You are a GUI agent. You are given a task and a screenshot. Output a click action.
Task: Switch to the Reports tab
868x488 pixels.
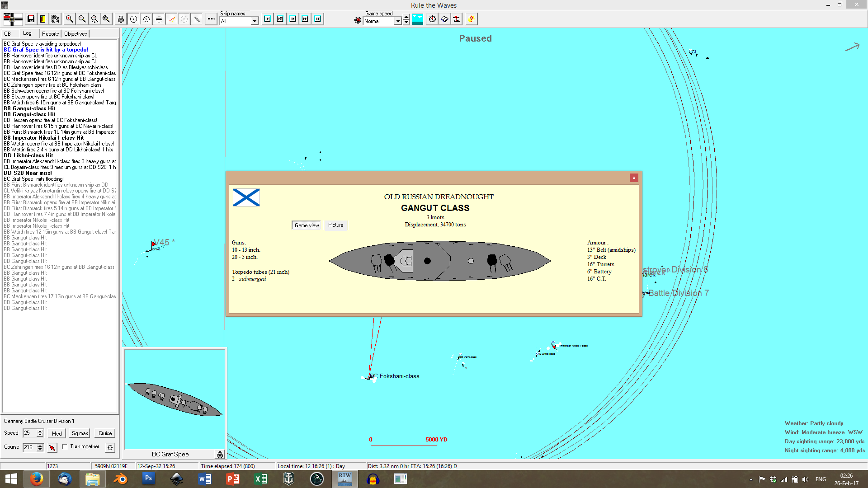point(50,34)
